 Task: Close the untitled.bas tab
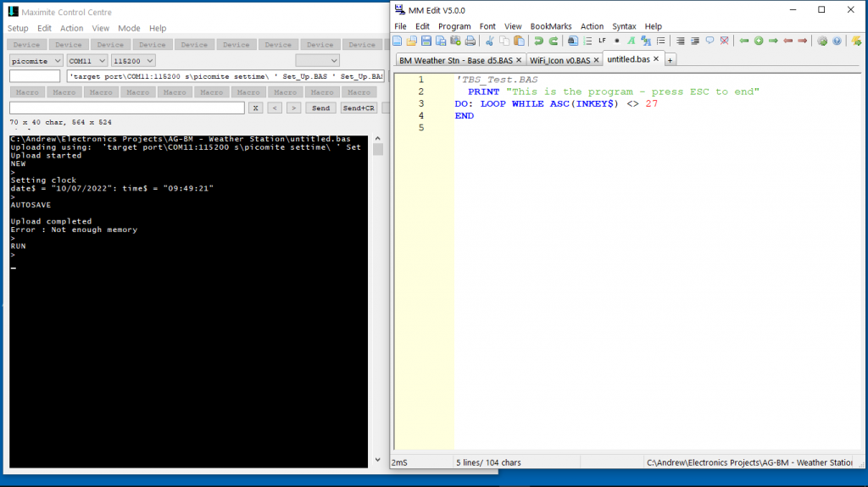[656, 59]
